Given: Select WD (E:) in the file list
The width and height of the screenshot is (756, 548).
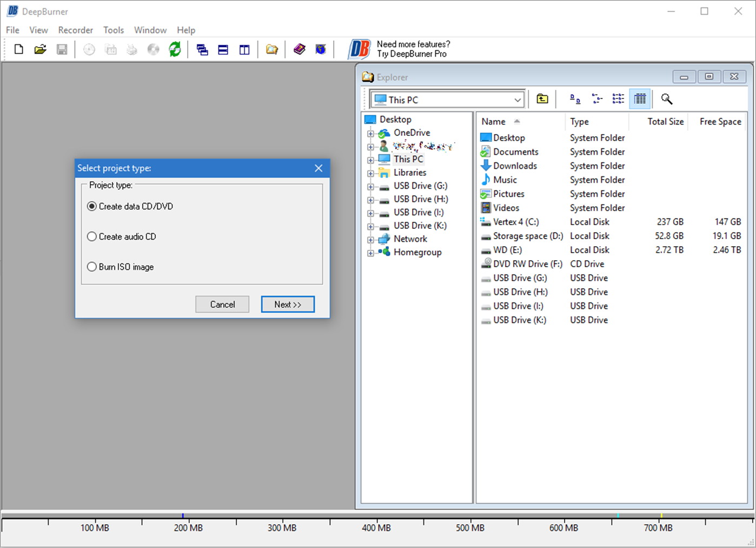Looking at the screenshot, I should click(507, 250).
